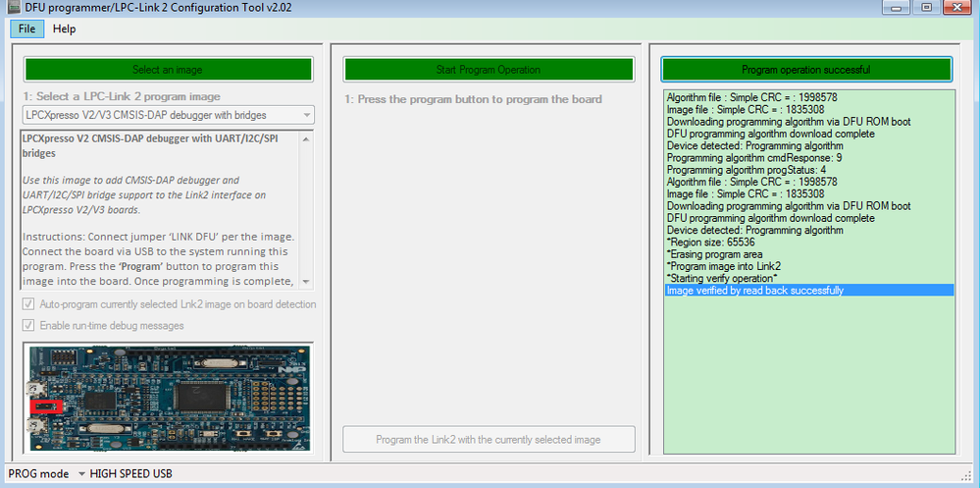This screenshot has height=488, width=980.
Task: Click scroll up arrow in image description box
Action: click(306, 138)
